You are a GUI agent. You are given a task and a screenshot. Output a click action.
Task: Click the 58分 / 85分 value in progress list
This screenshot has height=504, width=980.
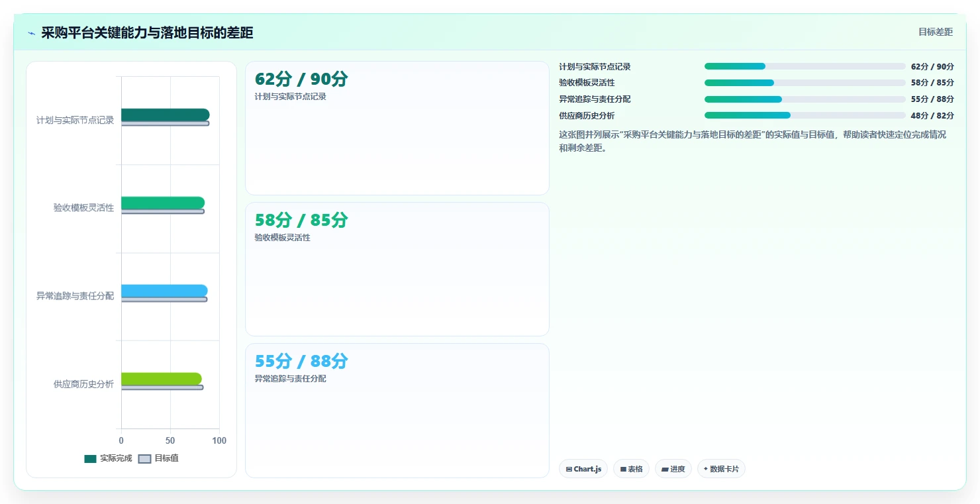click(x=932, y=83)
